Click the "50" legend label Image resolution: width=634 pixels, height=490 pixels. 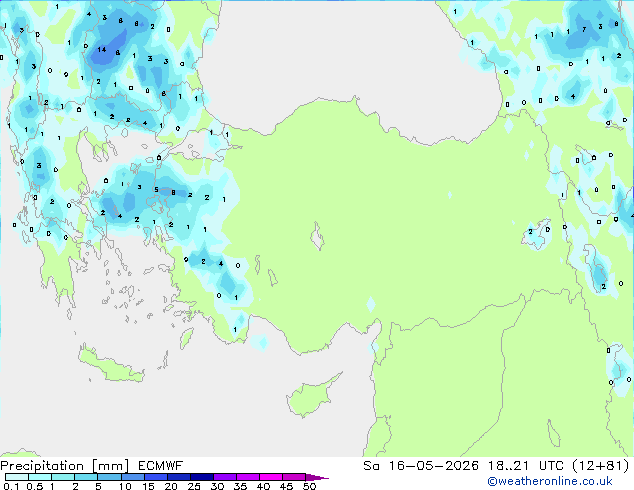point(309,486)
